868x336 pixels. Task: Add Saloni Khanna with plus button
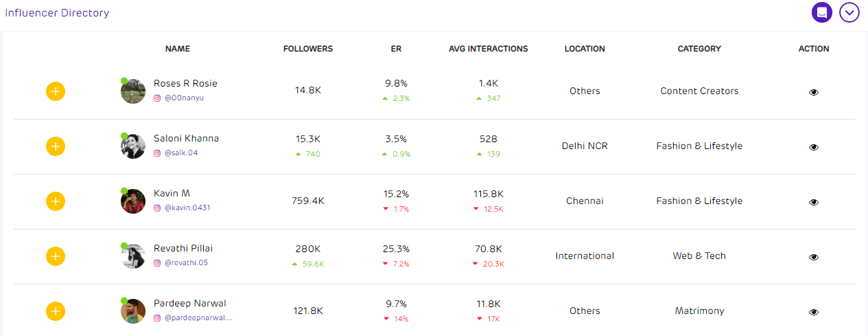click(56, 146)
